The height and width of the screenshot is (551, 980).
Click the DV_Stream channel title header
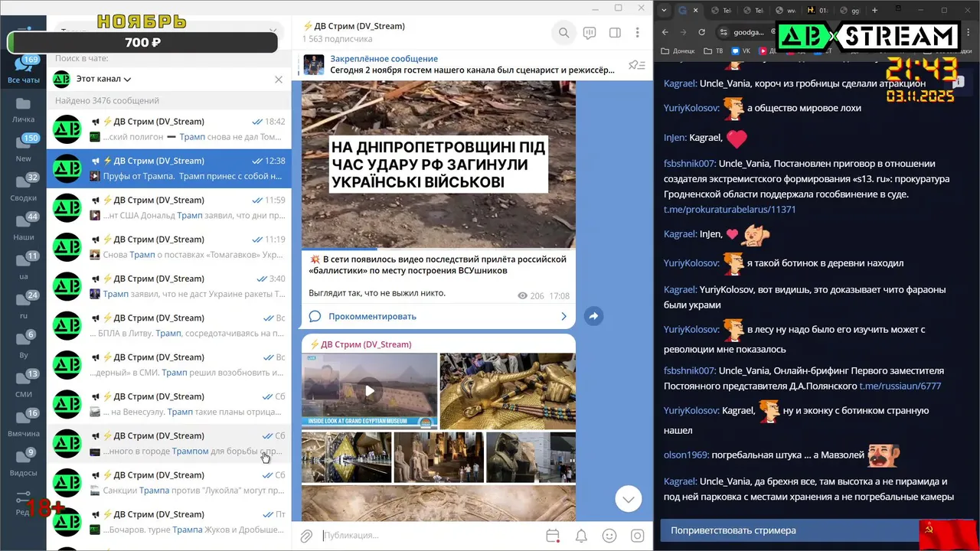(354, 26)
